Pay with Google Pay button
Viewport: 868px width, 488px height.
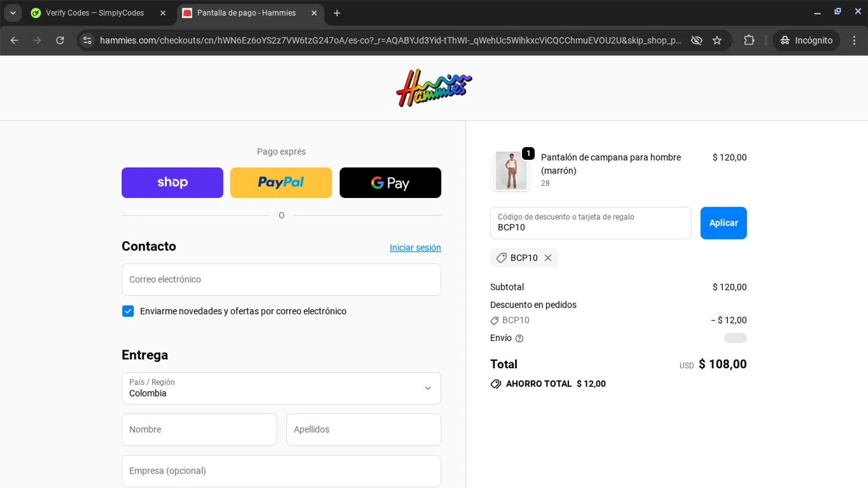391,182
